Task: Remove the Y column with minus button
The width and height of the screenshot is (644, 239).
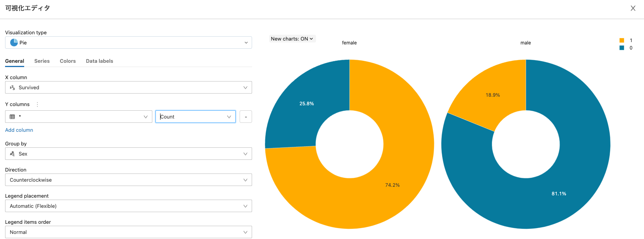Action: (246, 117)
